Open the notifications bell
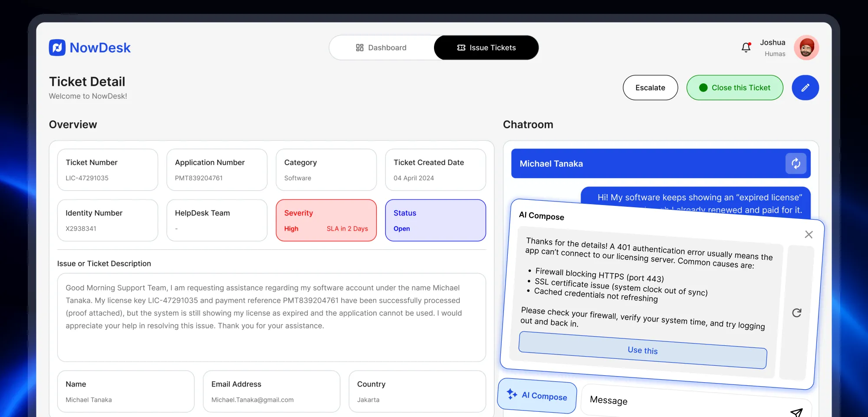The width and height of the screenshot is (868, 417). 746,47
